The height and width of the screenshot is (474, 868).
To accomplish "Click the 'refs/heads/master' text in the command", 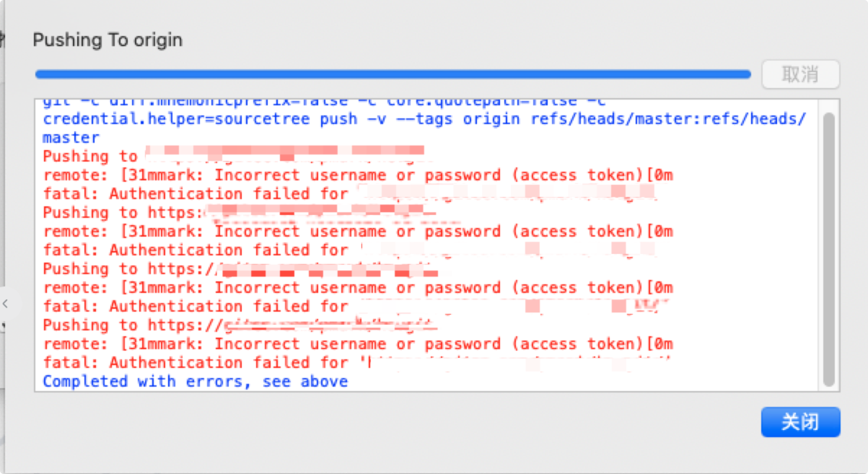I will 613,119.
